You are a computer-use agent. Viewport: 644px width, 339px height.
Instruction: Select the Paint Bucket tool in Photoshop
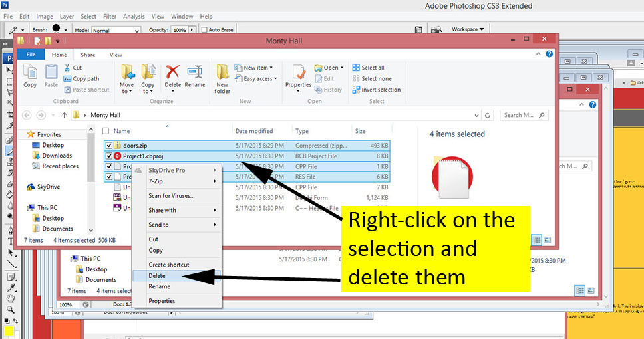coord(10,195)
